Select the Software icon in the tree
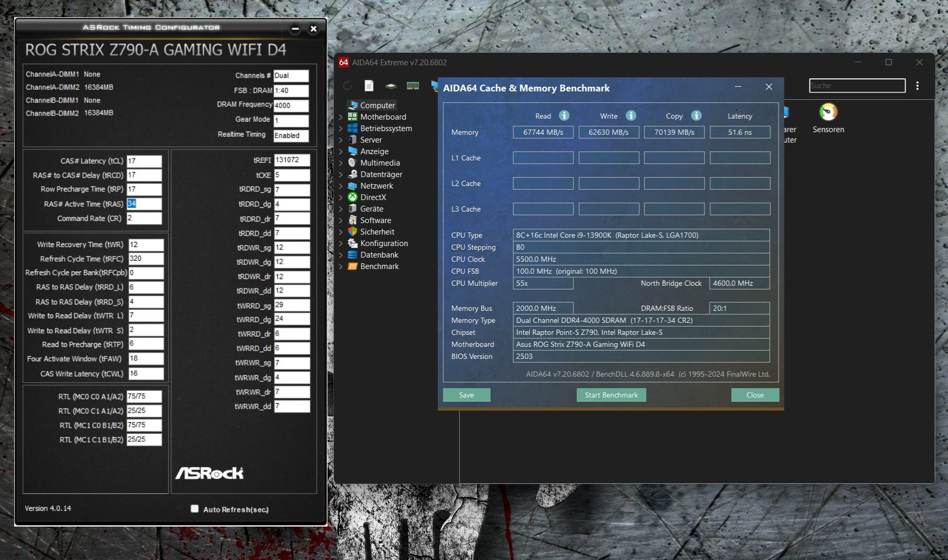Viewport: 948px width, 560px height. 353,220
